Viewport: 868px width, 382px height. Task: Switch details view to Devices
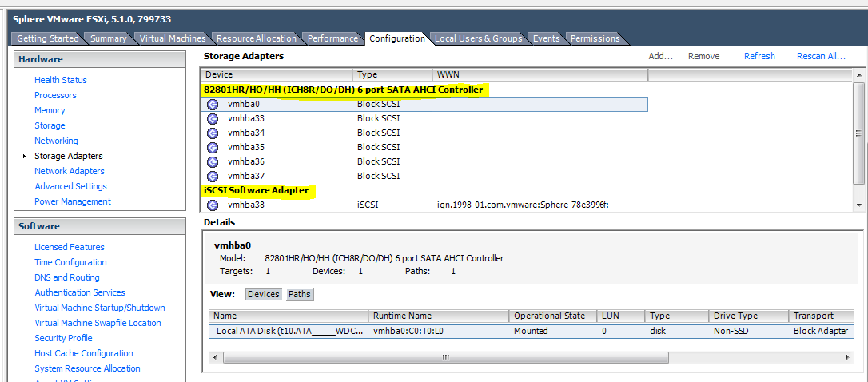pos(263,294)
